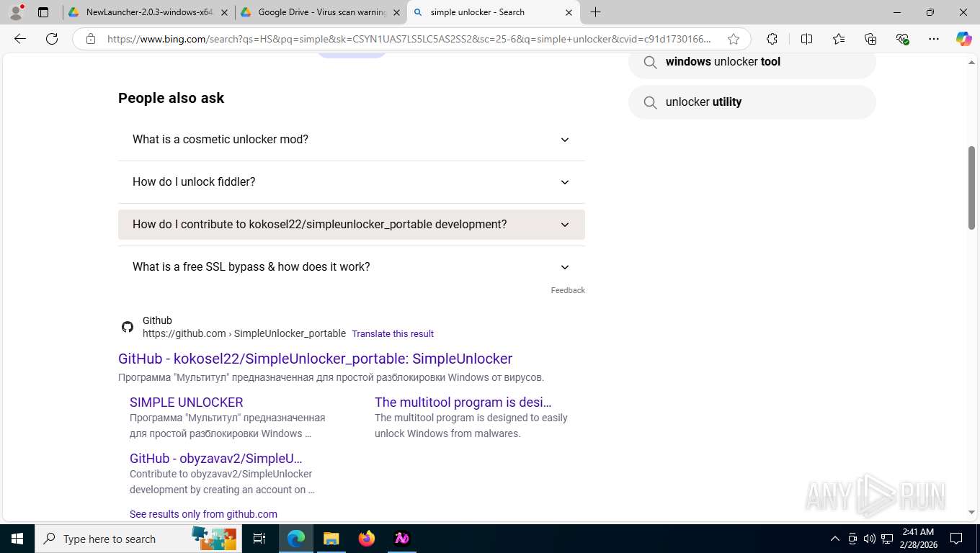The image size is (980, 553).
Task: Click the 'People also ask' heading
Action: 171,98
